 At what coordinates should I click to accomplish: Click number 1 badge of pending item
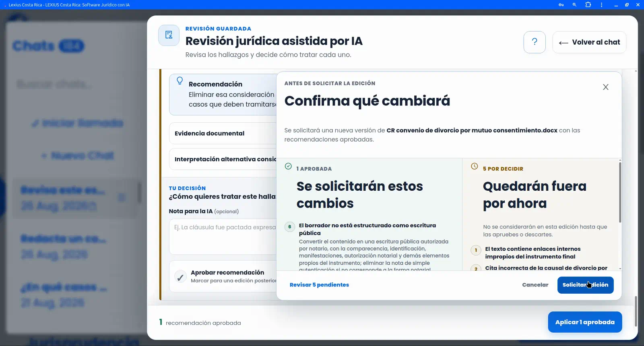click(476, 250)
